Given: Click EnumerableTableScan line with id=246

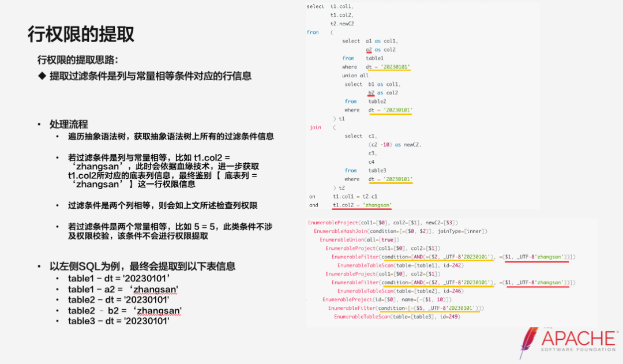Looking at the screenshot, I should click(x=400, y=291).
